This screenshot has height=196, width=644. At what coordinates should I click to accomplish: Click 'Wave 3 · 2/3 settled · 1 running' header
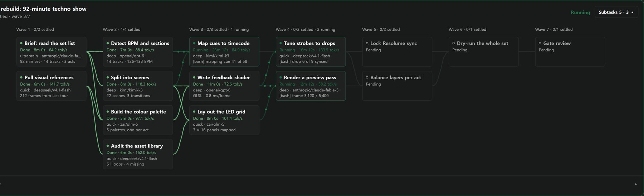click(x=219, y=30)
